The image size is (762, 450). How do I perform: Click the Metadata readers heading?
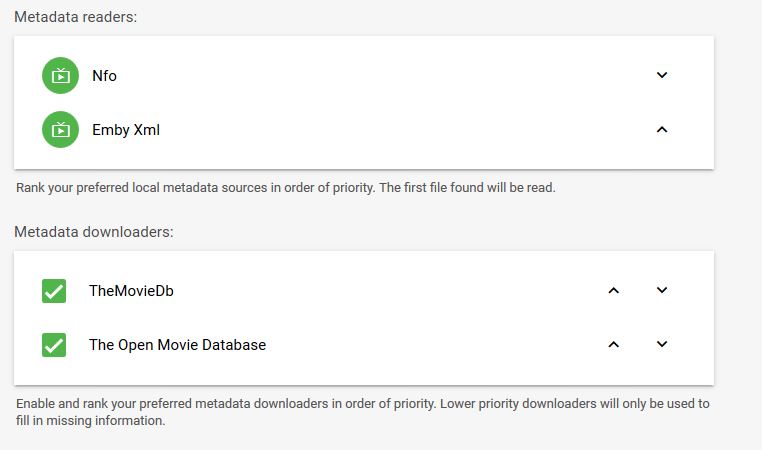(76, 17)
